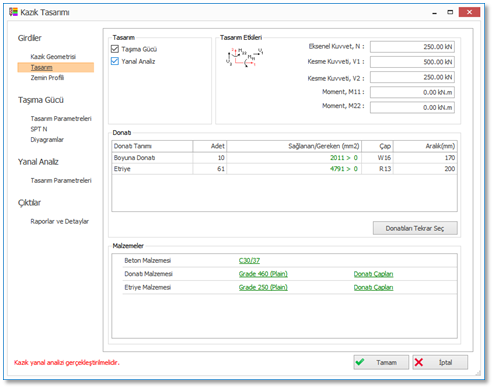Maximize the Kazık Tasarımı window
The height and width of the screenshot is (389, 494).
pyautogui.click(x=450, y=12)
